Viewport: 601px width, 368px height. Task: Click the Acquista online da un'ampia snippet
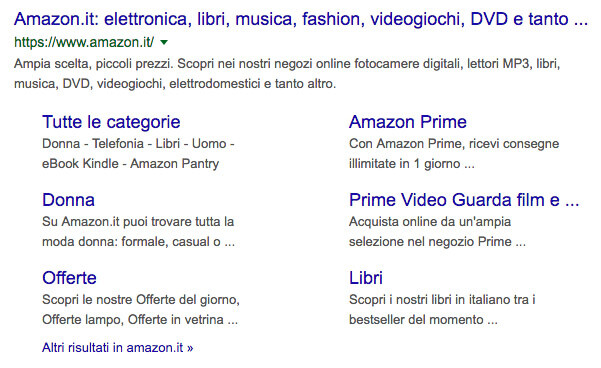point(437,232)
